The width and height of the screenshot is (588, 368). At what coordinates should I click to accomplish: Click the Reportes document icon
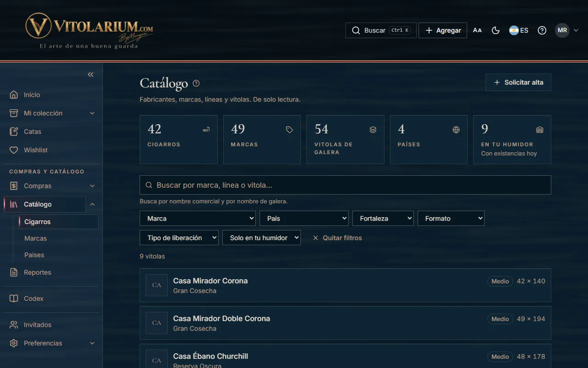pyautogui.click(x=14, y=272)
